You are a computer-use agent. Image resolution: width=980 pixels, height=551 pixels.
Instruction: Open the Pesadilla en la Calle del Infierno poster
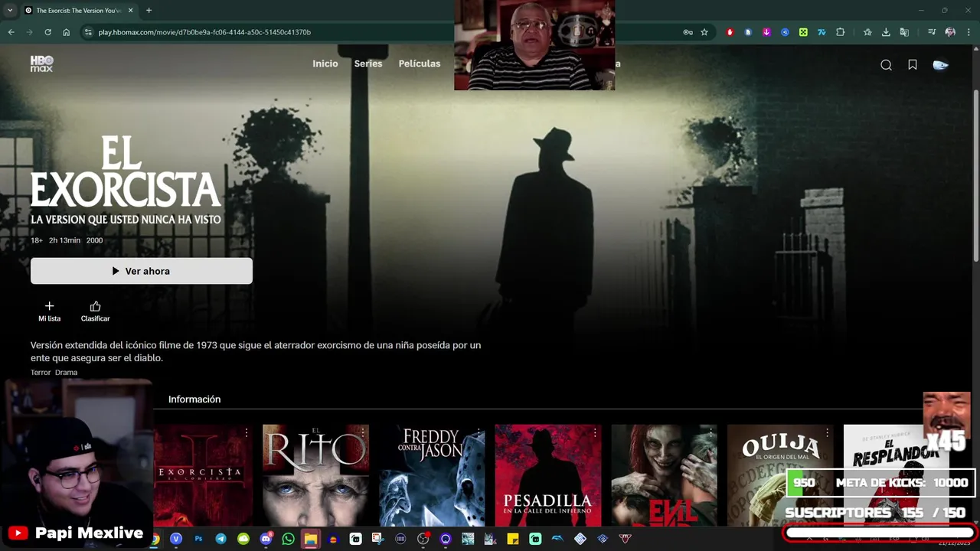pos(548,476)
